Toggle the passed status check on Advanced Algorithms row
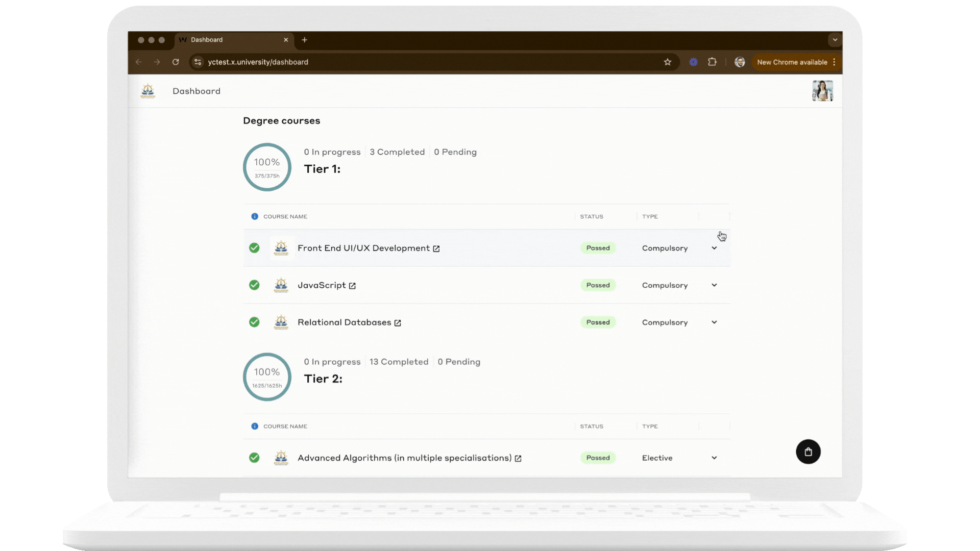This screenshot has width=980, height=551. [x=254, y=458]
